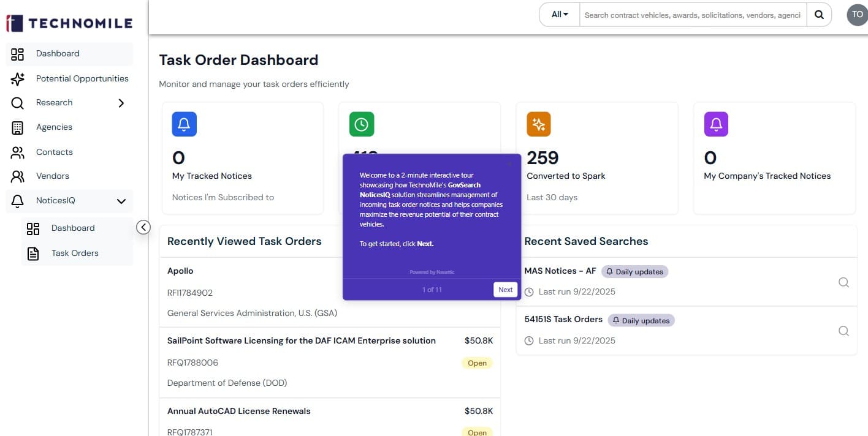Open the Annual AutoCAD License Renewals order
The image size is (868, 436).
coord(238,411)
